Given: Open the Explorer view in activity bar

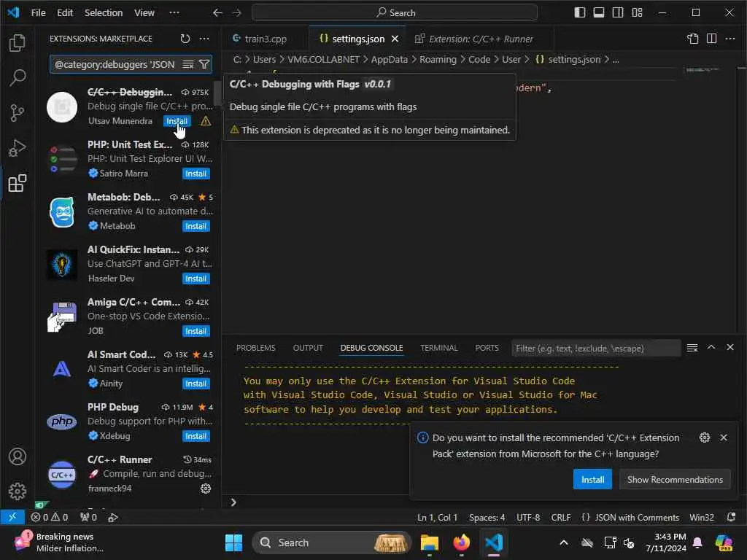Looking at the screenshot, I should [18, 43].
